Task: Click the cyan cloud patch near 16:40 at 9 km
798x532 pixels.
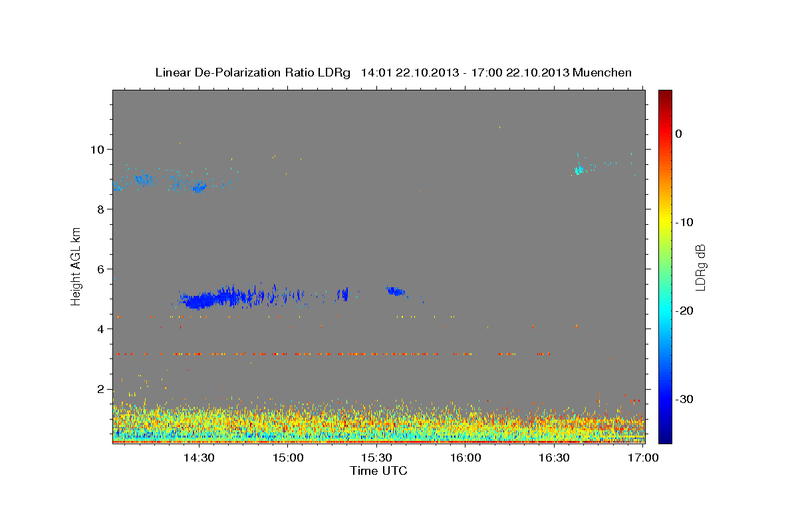Action: (579, 170)
